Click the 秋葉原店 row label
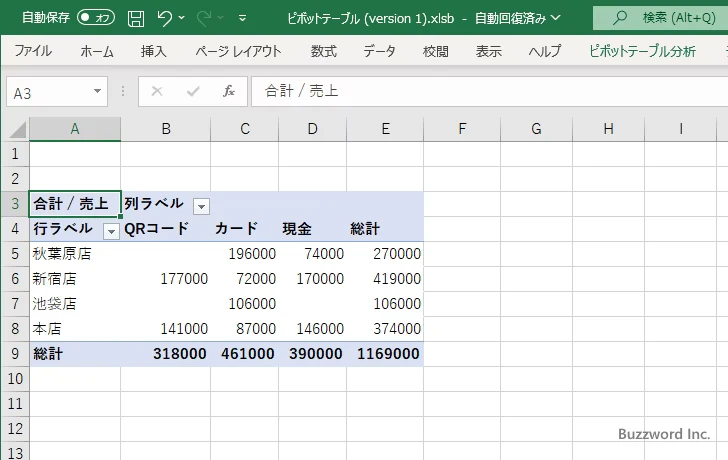 pos(75,254)
